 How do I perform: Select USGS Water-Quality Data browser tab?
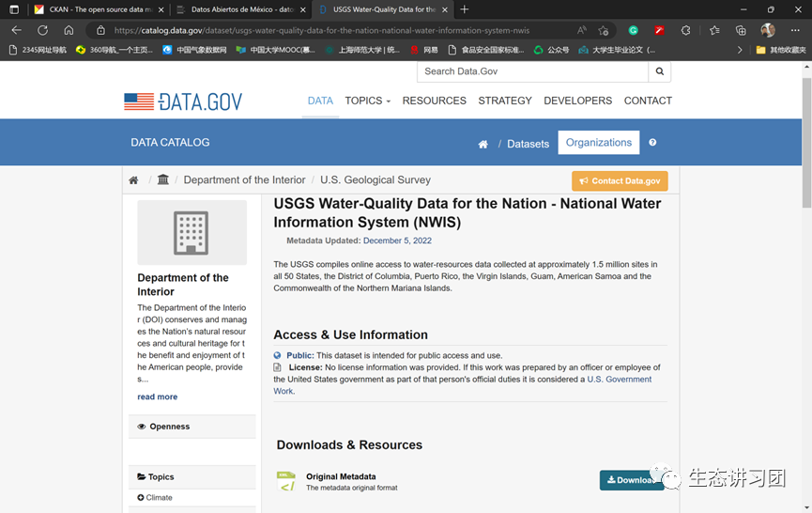(x=383, y=9)
